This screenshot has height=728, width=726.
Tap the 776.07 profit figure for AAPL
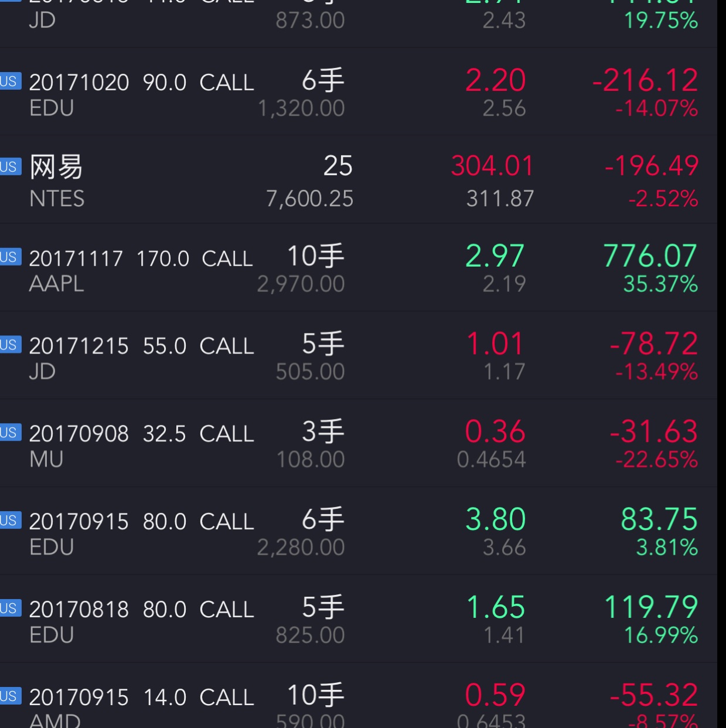(650, 257)
